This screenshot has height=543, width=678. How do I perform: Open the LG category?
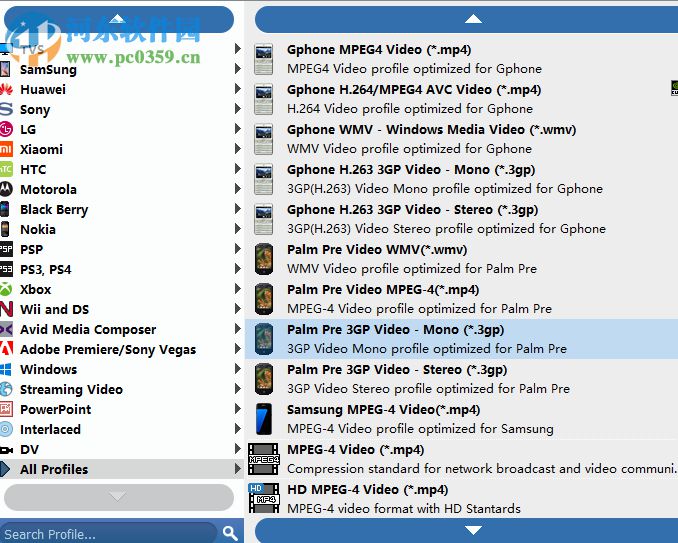point(121,129)
